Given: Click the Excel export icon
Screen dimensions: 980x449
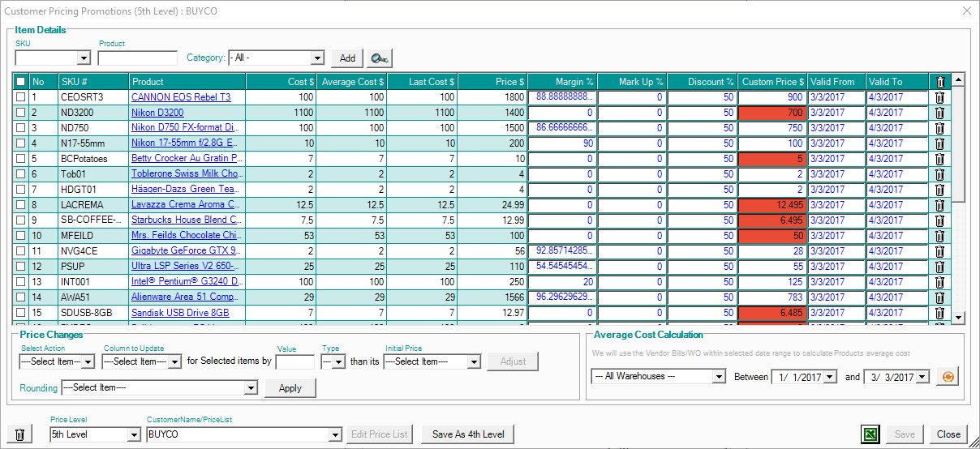Looking at the screenshot, I should (x=870, y=434).
